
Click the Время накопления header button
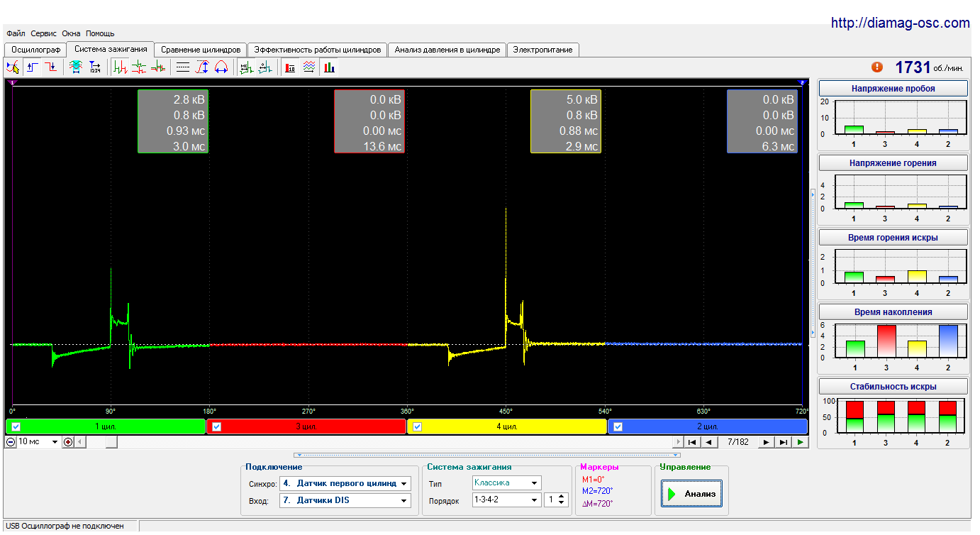[893, 312]
